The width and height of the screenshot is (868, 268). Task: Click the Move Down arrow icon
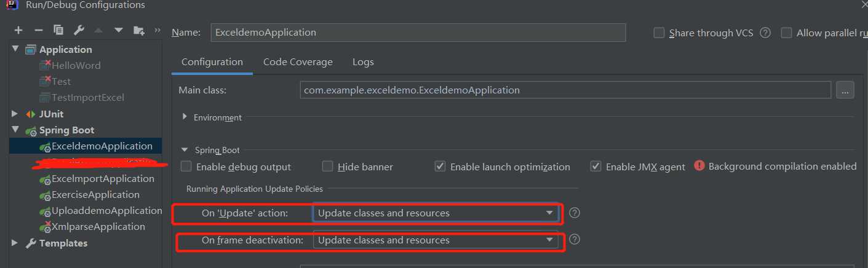tap(119, 30)
